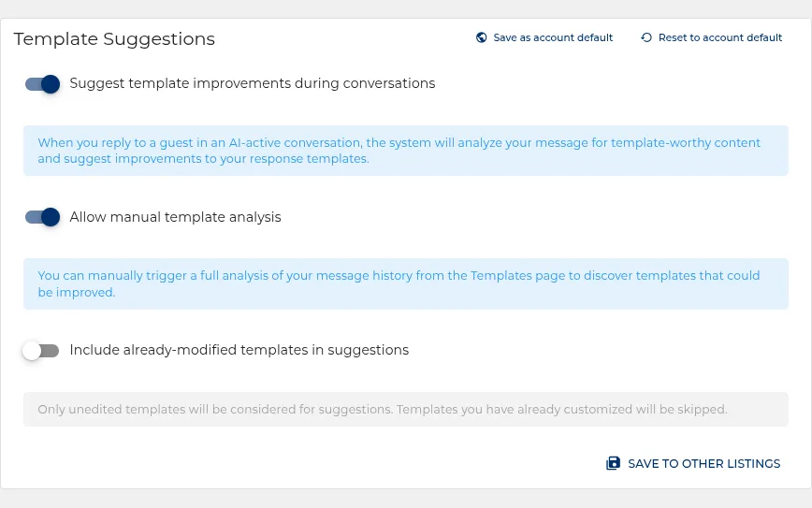Click the 'Allow manual template analysis' label
Viewport: 812px width, 508px height.
click(x=175, y=217)
